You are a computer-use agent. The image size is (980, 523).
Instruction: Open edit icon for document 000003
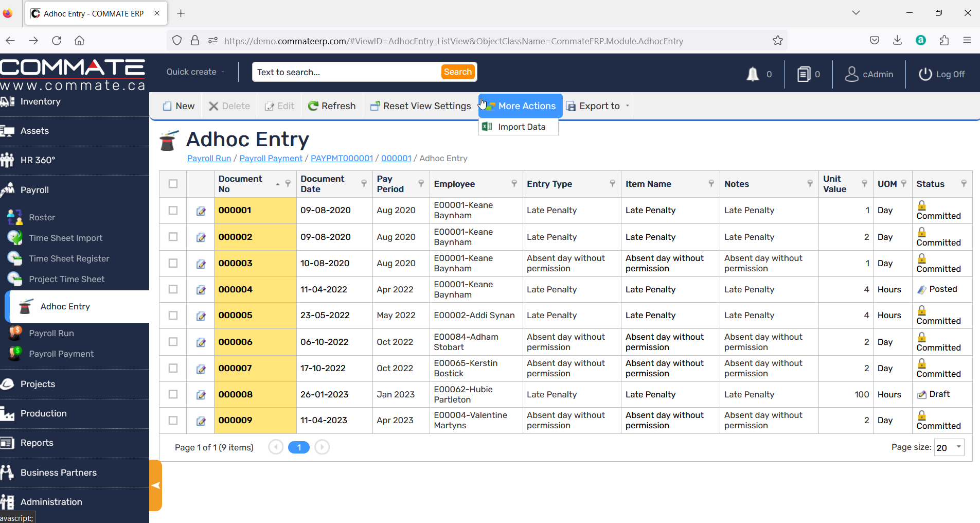(201, 264)
